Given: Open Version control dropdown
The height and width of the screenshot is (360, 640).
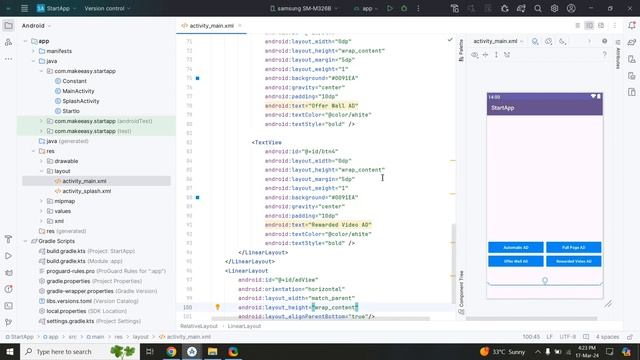Looking at the screenshot, I should [x=107, y=8].
